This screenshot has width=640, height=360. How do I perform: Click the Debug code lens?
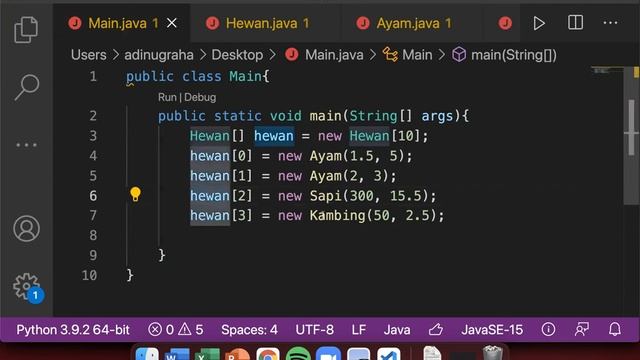pos(200,97)
